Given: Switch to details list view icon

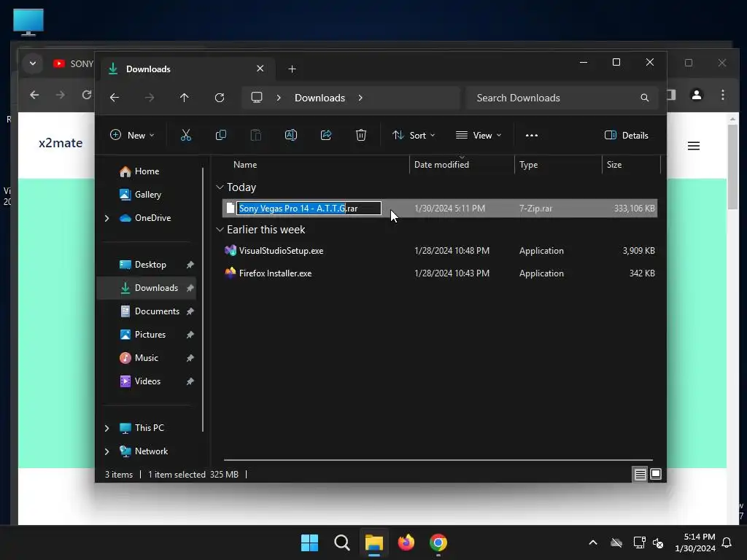Looking at the screenshot, I should pos(640,474).
